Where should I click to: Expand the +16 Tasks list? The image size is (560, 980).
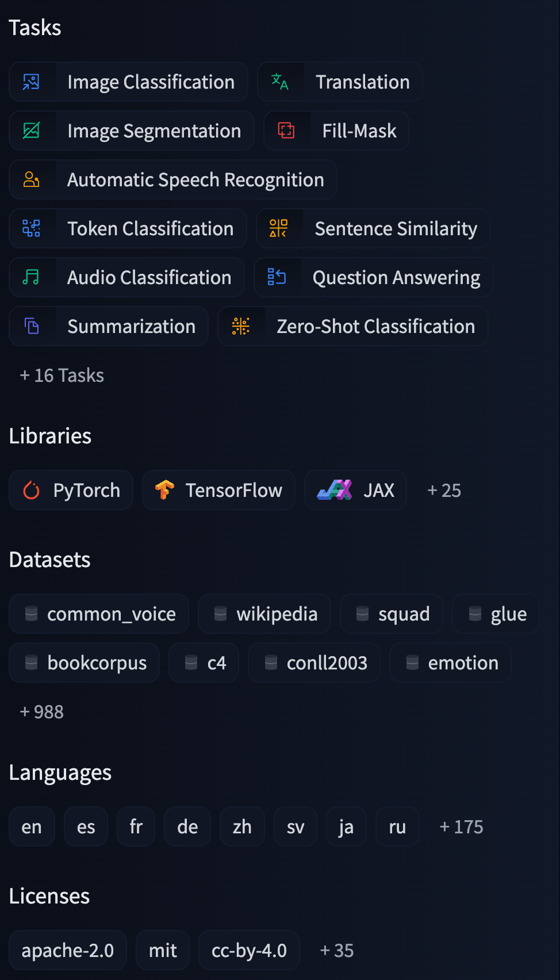click(x=62, y=376)
